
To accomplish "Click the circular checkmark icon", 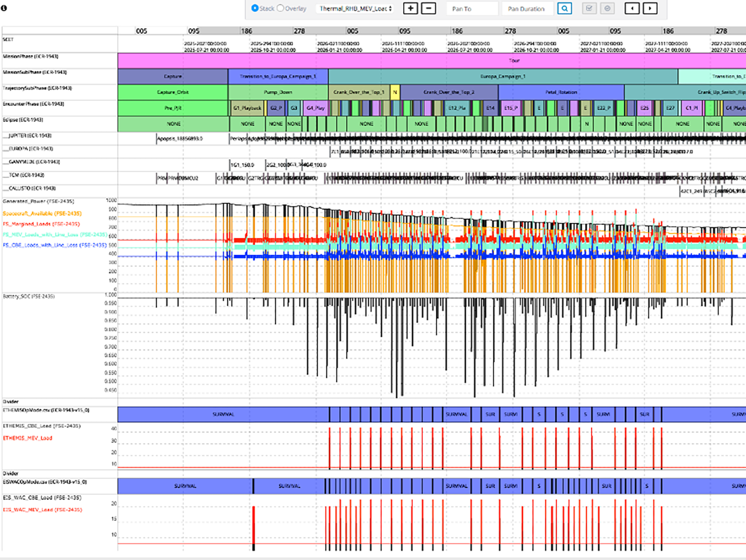I will click(x=607, y=8).
